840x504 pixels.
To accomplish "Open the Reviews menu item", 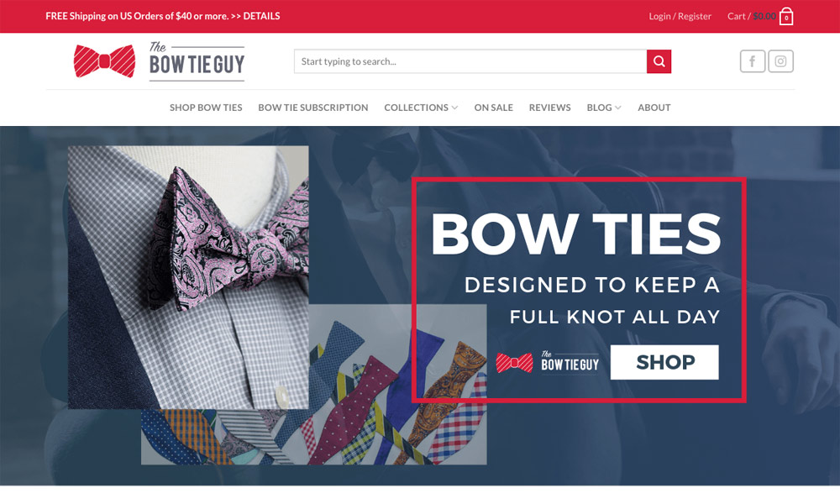I will (x=549, y=108).
